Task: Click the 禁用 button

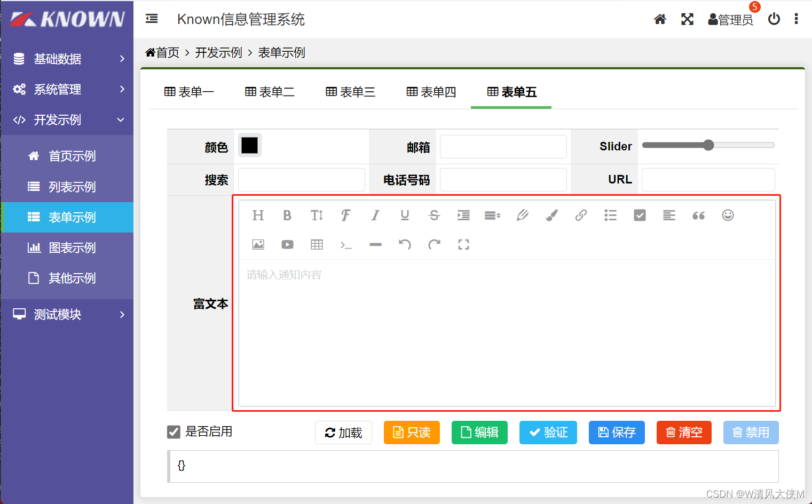Action: pos(751,433)
